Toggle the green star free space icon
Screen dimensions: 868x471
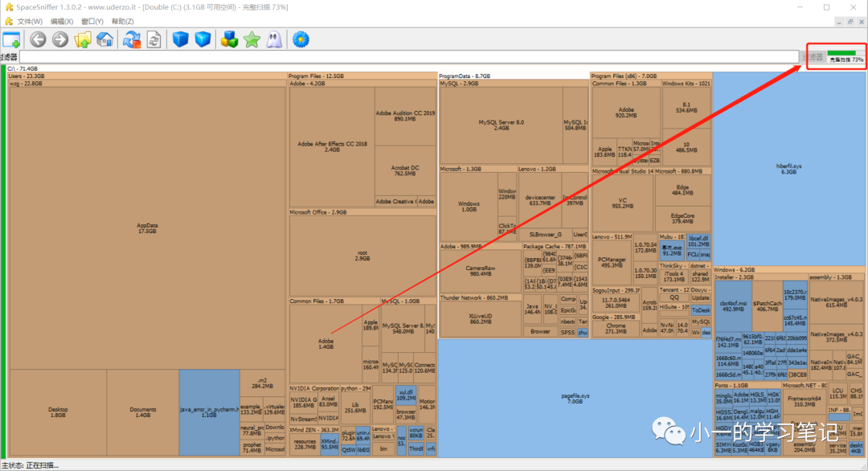click(x=252, y=40)
